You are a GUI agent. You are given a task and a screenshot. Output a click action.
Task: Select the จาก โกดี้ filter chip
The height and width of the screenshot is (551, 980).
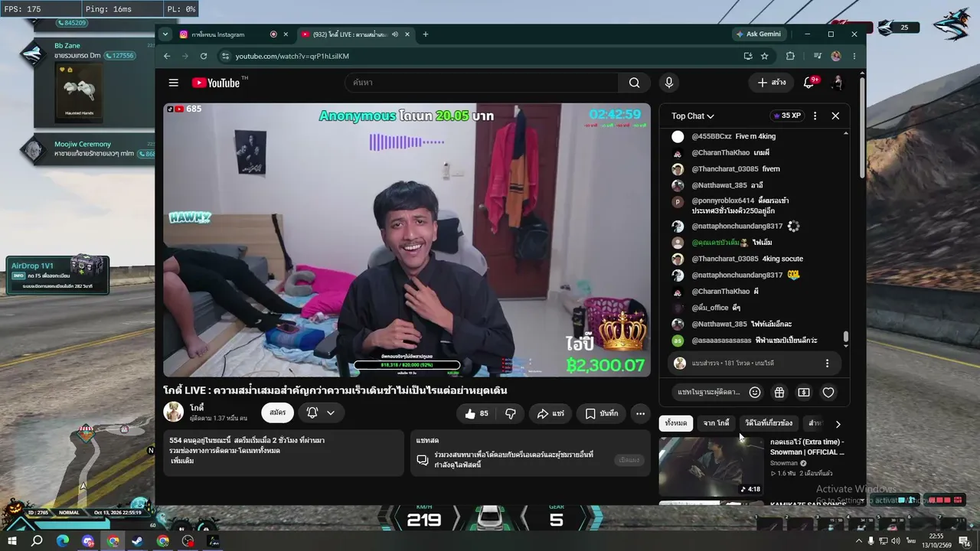[x=717, y=423]
